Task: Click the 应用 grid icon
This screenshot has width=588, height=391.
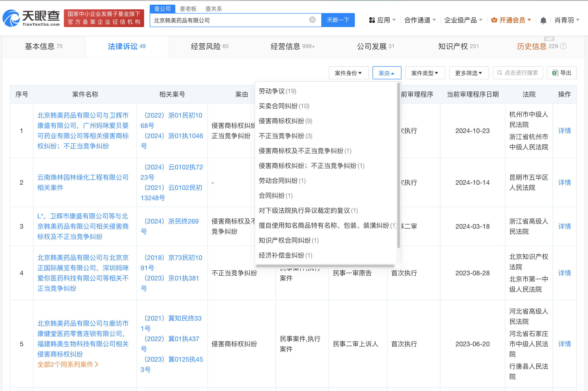Action: coord(372,20)
